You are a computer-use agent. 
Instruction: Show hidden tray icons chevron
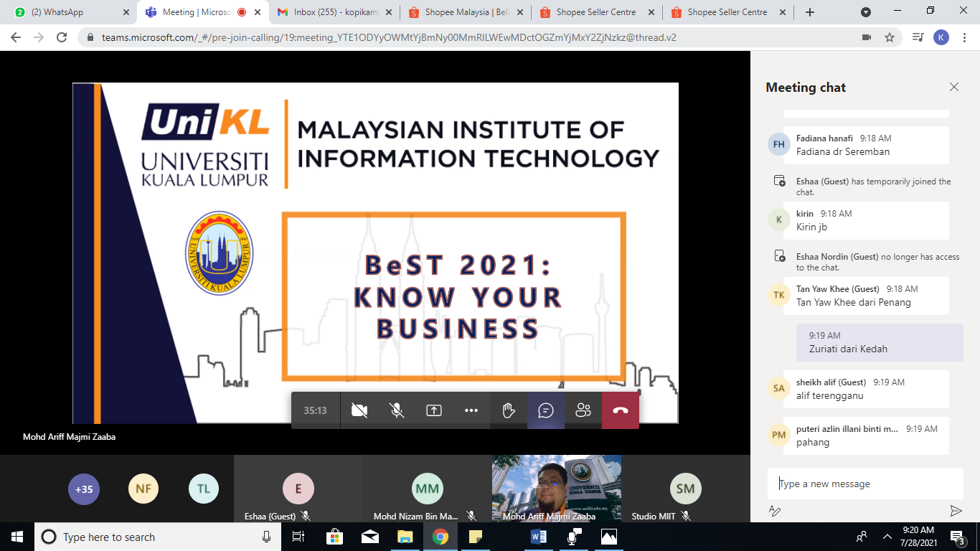[x=888, y=537]
